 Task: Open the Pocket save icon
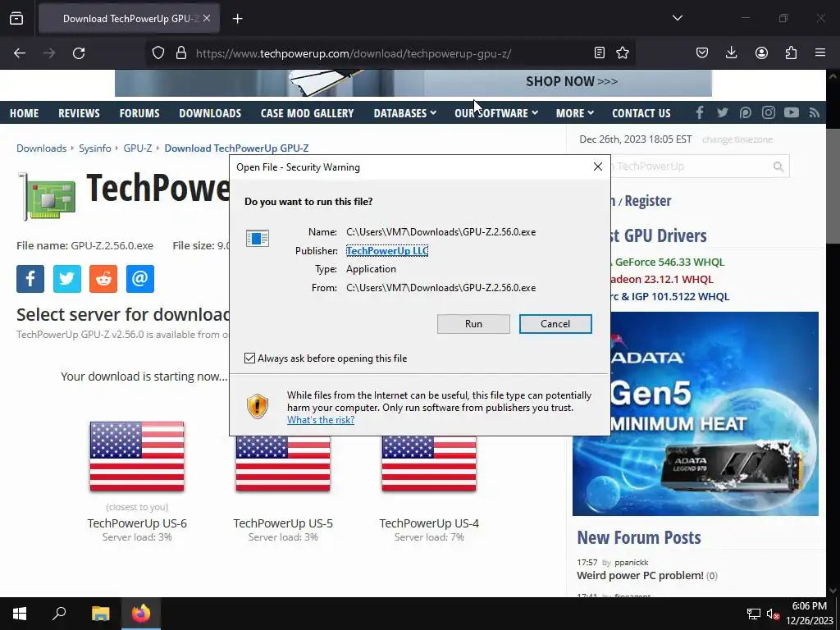tap(702, 53)
